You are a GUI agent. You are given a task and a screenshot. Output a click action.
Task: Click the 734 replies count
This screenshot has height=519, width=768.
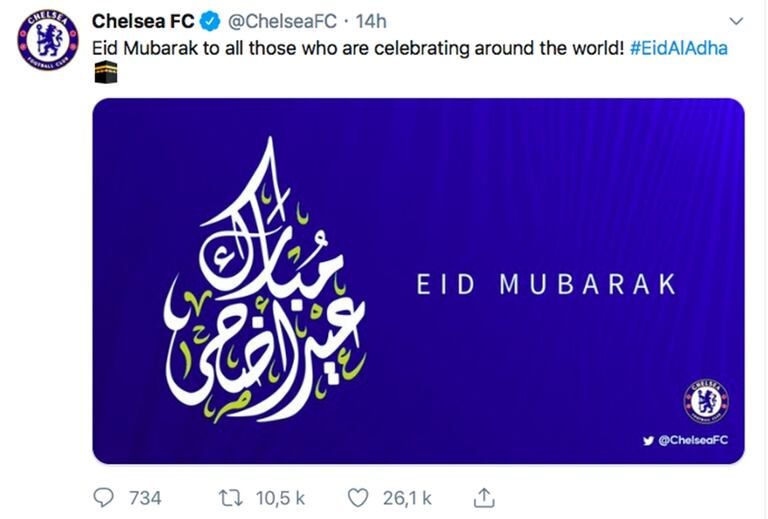[x=145, y=497]
